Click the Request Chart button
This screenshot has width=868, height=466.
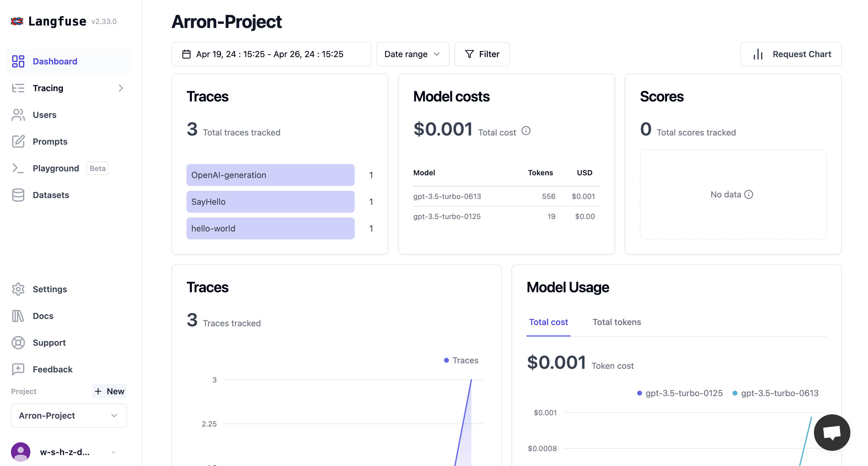point(791,54)
